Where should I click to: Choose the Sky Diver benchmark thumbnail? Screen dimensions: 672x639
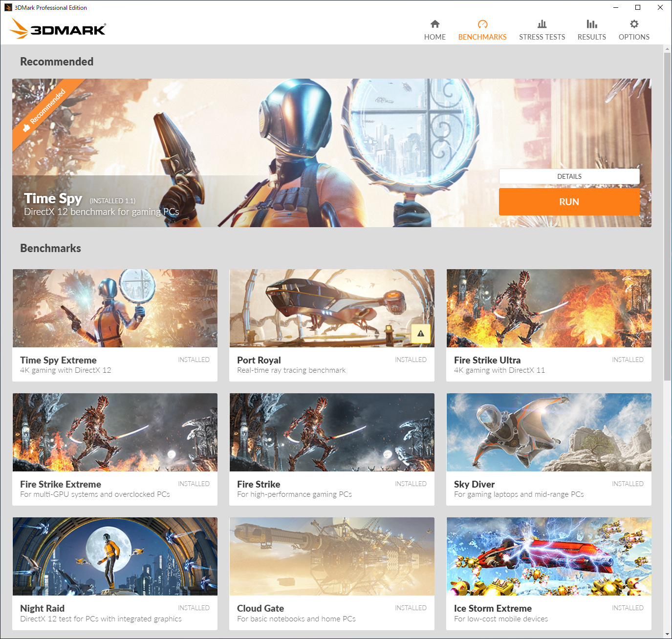549,432
